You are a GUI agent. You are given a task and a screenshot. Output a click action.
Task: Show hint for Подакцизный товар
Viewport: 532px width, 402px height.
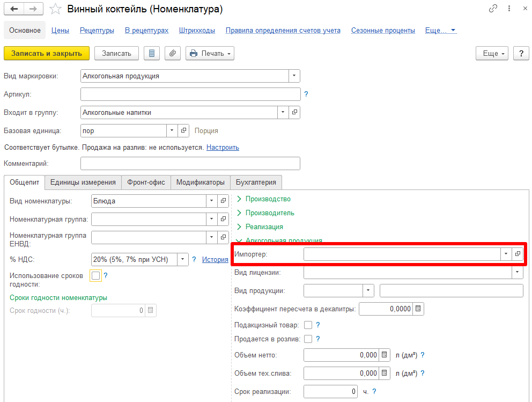point(318,325)
